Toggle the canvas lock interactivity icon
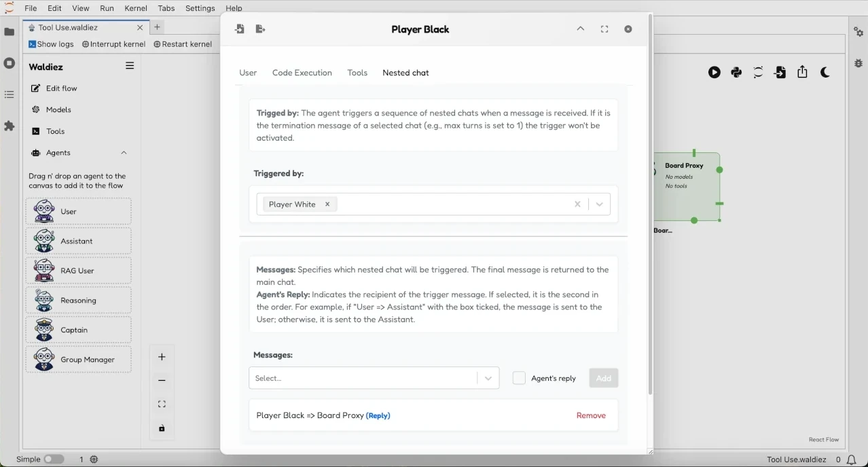Screen dimensions: 868x467 [162, 428]
